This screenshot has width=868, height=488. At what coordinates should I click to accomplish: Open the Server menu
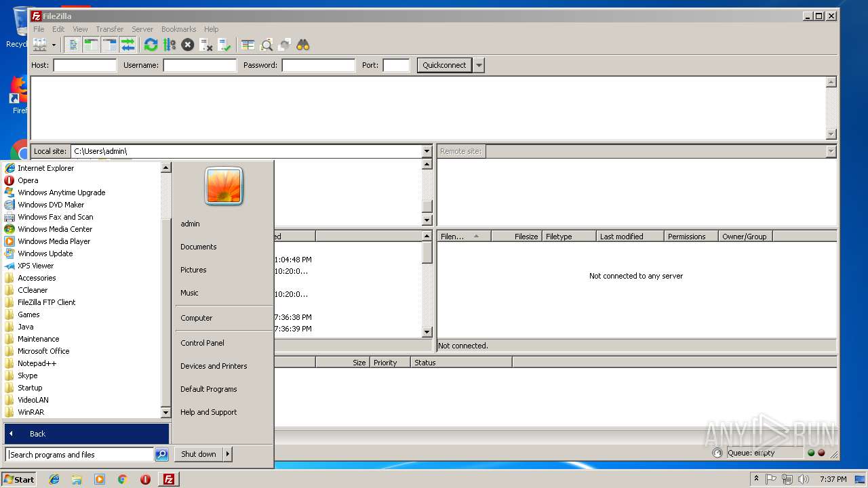(x=142, y=29)
